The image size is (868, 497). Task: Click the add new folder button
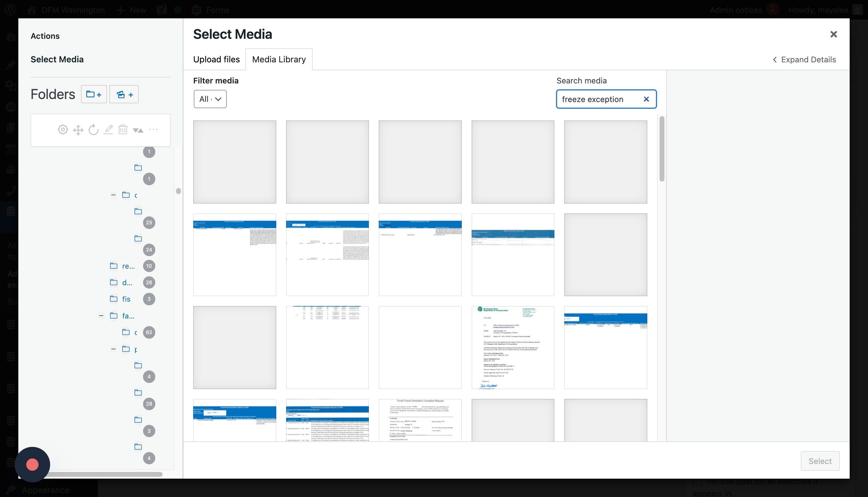coord(94,94)
